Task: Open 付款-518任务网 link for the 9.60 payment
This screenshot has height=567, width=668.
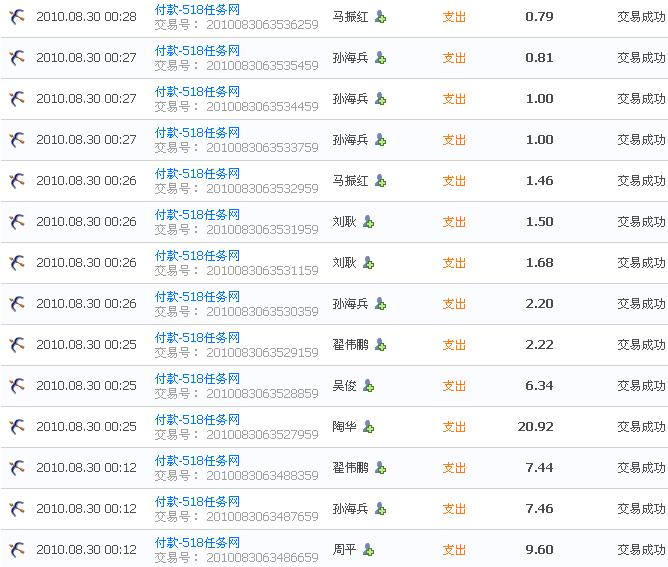Action: click(x=197, y=542)
